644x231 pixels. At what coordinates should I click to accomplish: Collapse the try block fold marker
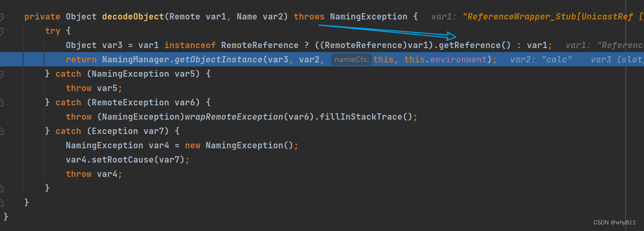tap(2, 31)
